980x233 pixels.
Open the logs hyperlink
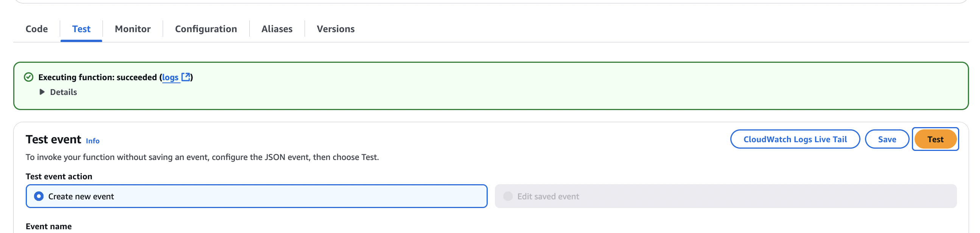point(170,77)
